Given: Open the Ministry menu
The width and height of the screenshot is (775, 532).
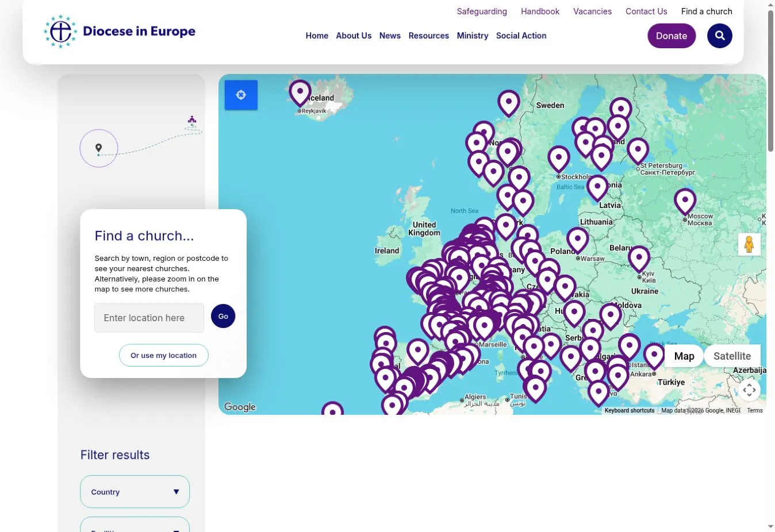Looking at the screenshot, I should point(473,36).
